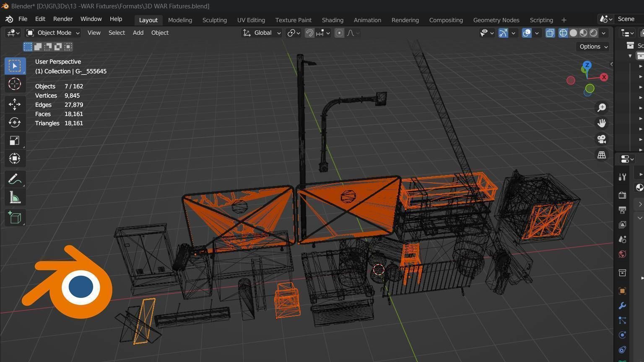Open the gizmo options dropdown arrow
644x362 pixels.
pyautogui.click(x=513, y=33)
